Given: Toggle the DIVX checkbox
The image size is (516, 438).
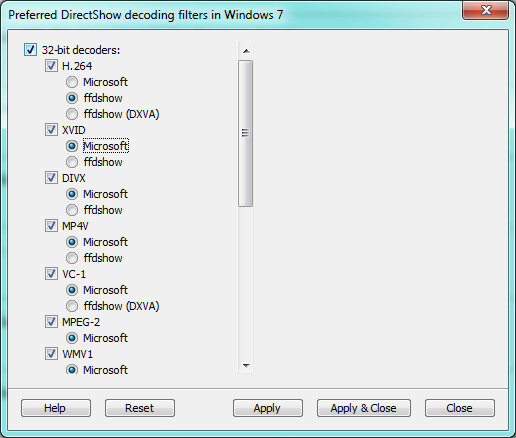Looking at the screenshot, I should pyautogui.click(x=51, y=178).
